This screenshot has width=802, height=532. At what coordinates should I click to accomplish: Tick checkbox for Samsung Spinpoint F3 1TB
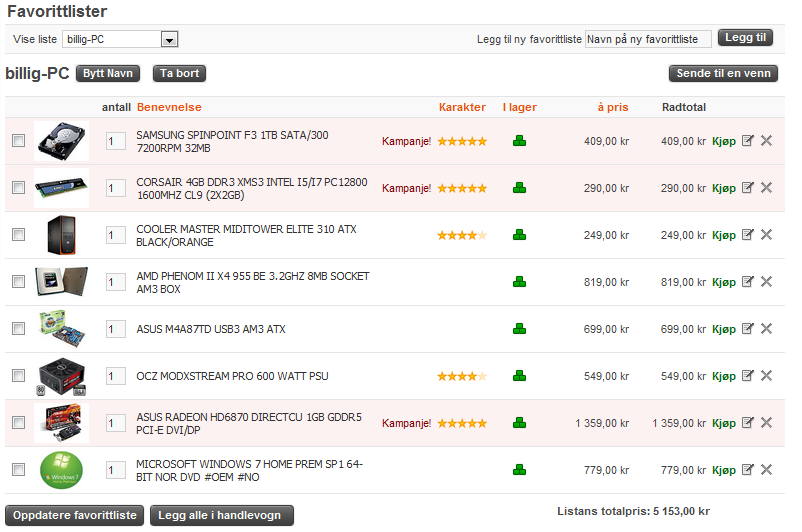coord(18,141)
